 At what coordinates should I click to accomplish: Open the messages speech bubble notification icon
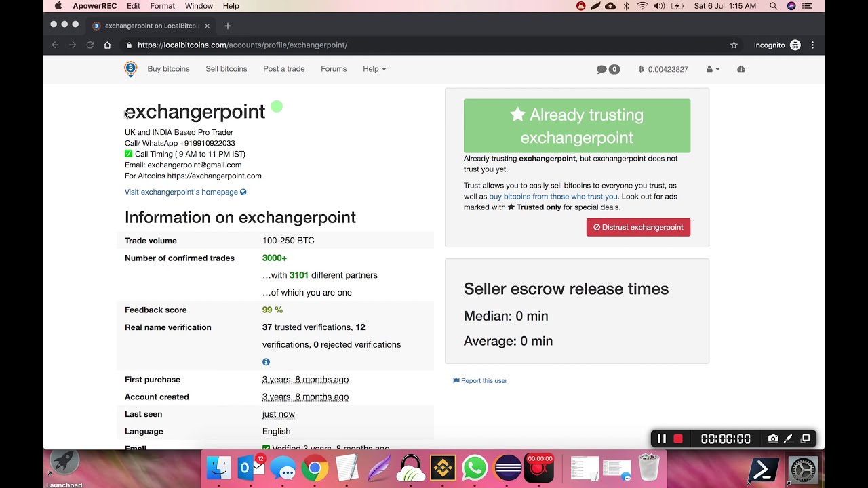[608, 69]
